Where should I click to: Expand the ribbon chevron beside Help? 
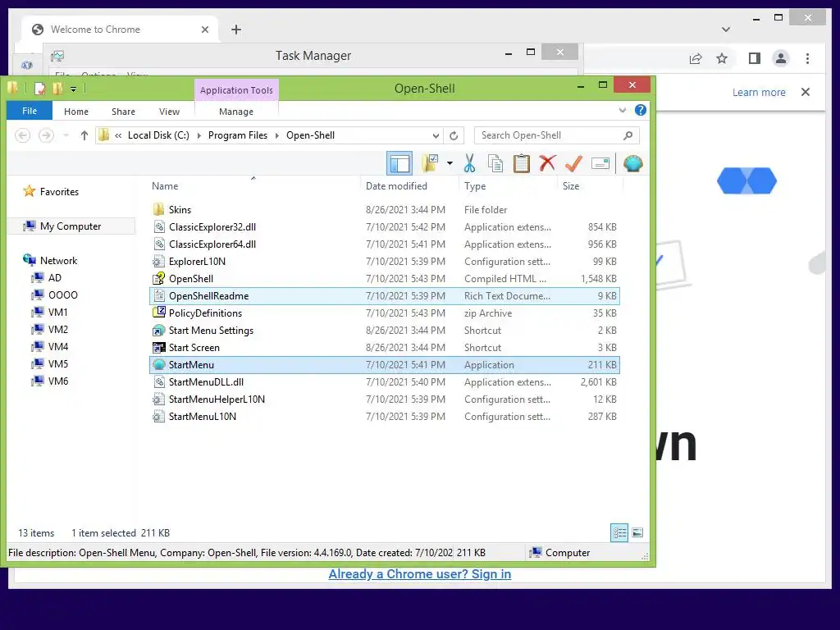pos(623,111)
